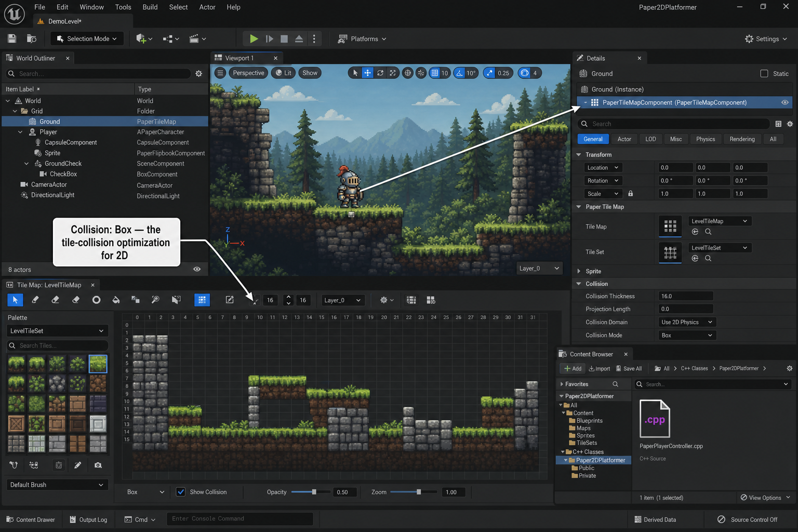Select the circle shape tool in tile map
798x532 pixels.
click(x=96, y=300)
